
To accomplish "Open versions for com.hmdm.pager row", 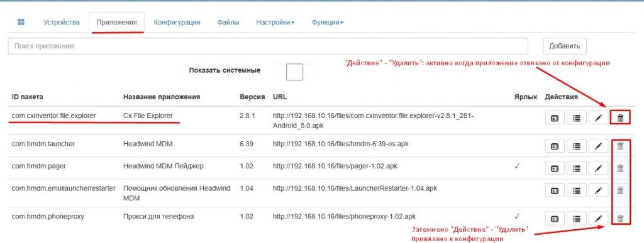I will coord(555,168).
